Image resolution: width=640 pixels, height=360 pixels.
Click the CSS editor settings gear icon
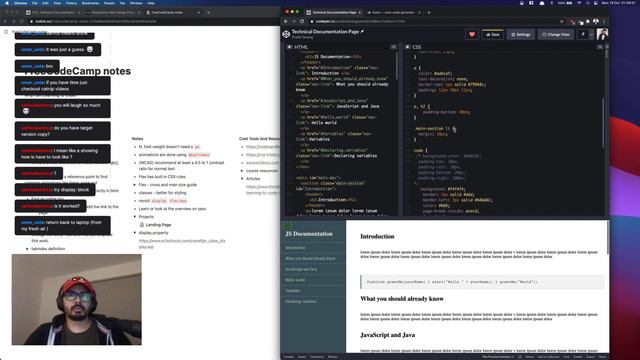click(408, 47)
